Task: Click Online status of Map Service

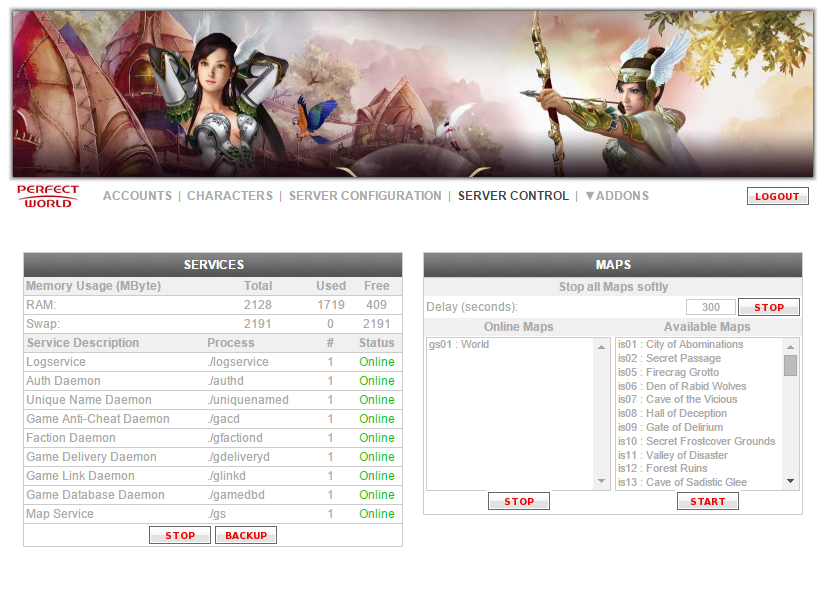Action: pyautogui.click(x=377, y=514)
